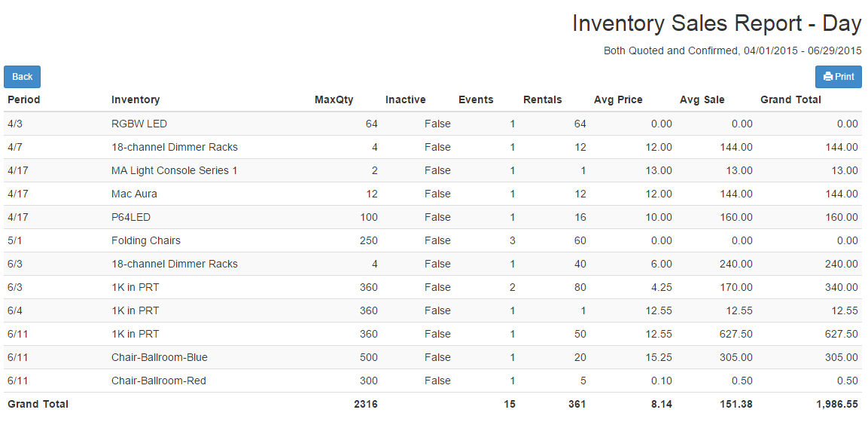Click the Print button label
Viewport: 868px width, 425px height.
point(845,77)
